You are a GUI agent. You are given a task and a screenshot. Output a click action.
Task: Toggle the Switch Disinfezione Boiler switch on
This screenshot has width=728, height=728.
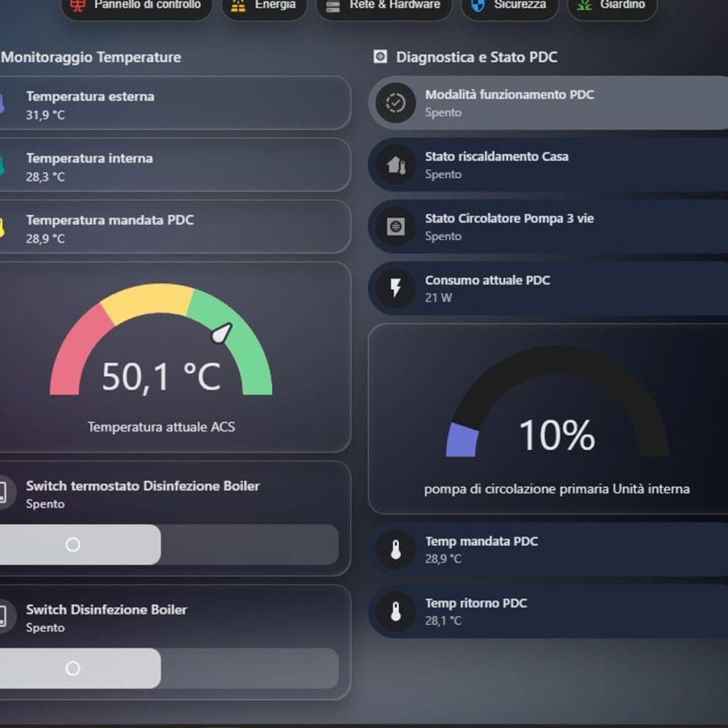pos(169,668)
